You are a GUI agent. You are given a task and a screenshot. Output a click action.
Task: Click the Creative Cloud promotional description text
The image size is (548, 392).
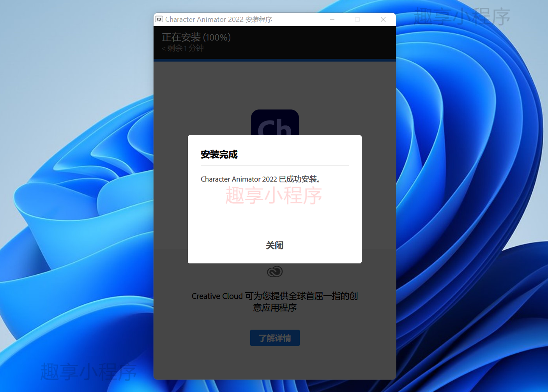(275, 302)
